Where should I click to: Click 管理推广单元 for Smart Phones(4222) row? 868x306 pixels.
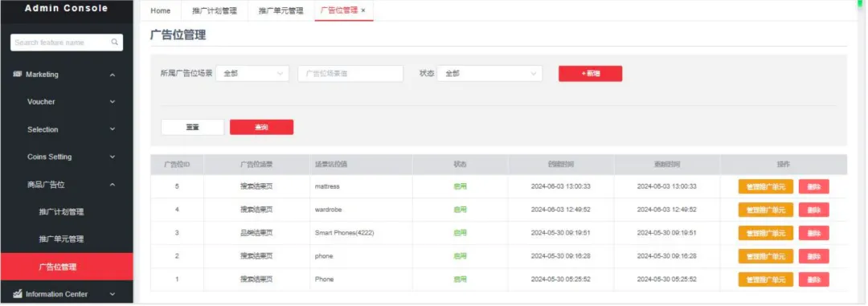(x=766, y=233)
